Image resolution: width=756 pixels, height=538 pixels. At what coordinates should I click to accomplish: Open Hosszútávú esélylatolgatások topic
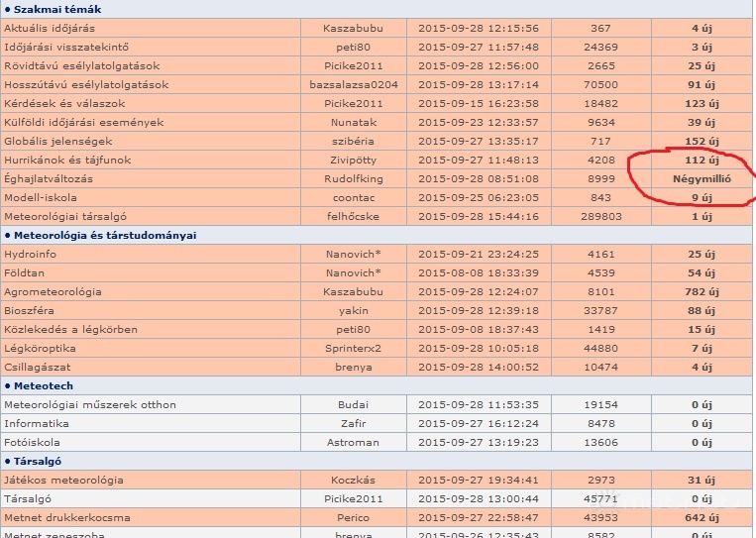click(86, 85)
